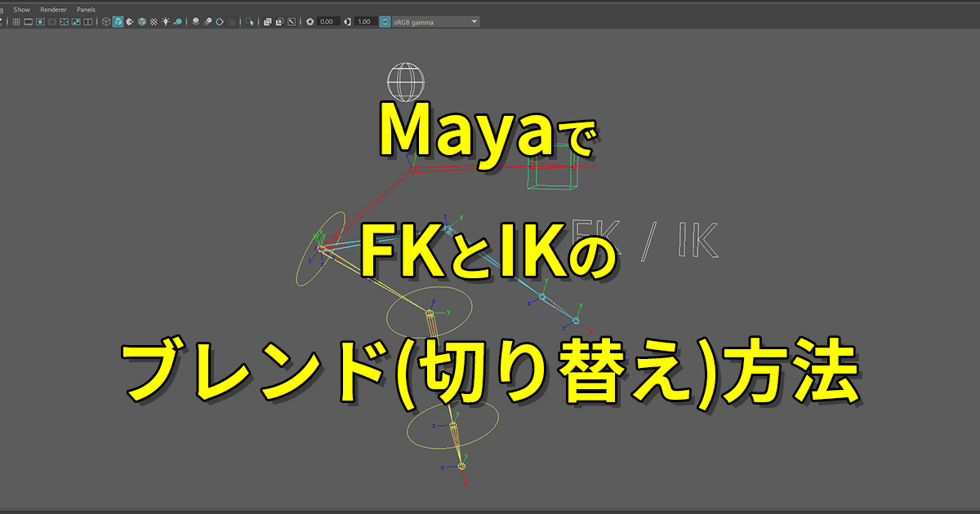Click the exposure value field 0.00
Image resolution: width=980 pixels, height=514 pixels.
pyautogui.click(x=328, y=21)
